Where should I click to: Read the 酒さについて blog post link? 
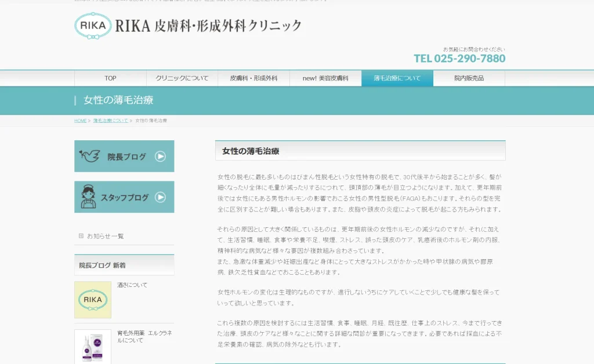(x=132, y=285)
